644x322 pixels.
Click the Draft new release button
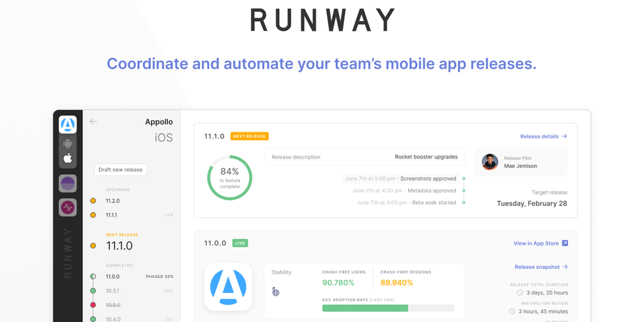pyautogui.click(x=120, y=170)
